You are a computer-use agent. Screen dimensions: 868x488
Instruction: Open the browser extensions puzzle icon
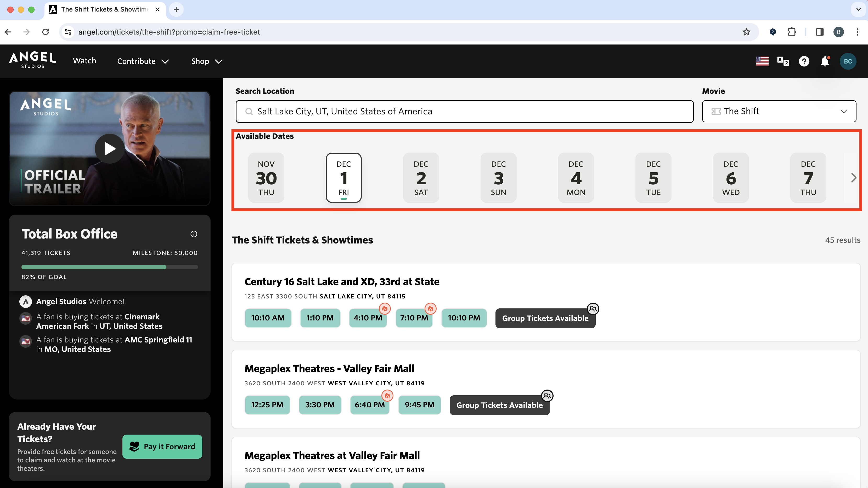792,32
